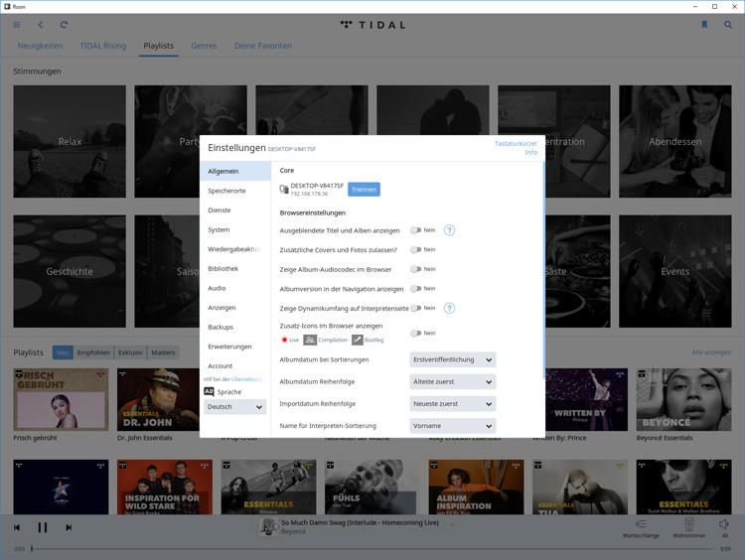Toggle Zusätzliche Covers und Fotos zulassen
The width and height of the screenshot is (745, 560).
pos(416,250)
